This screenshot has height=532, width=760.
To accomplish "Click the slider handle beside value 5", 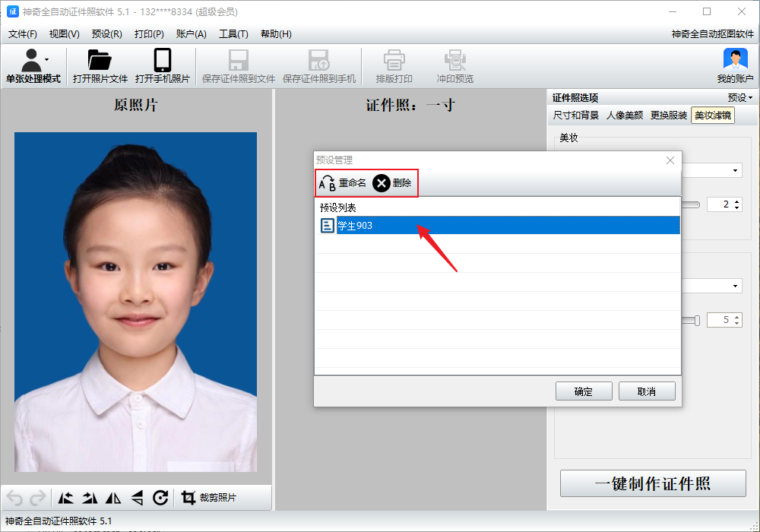I will pos(697,320).
